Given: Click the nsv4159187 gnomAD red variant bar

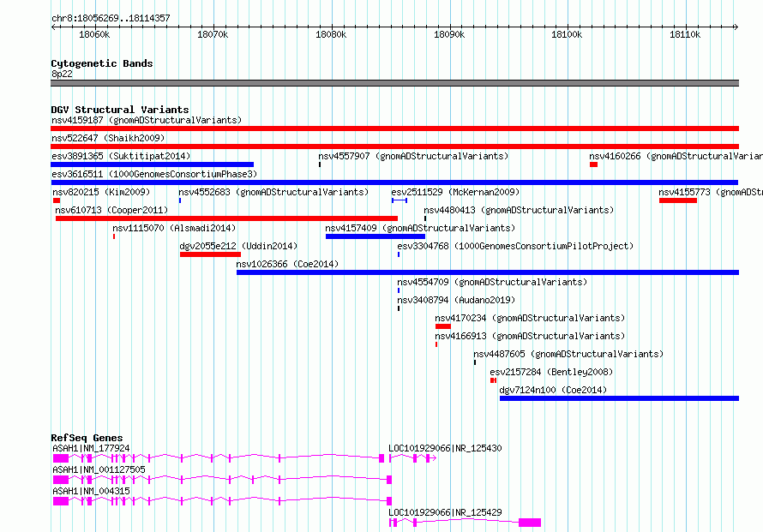Looking at the screenshot, I should (394, 129).
